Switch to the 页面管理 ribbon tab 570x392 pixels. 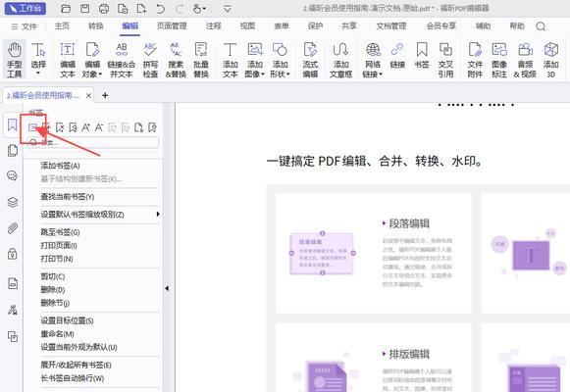point(172,26)
